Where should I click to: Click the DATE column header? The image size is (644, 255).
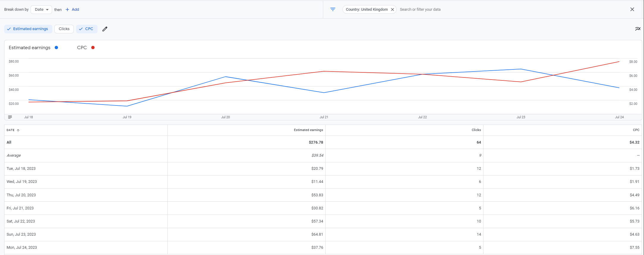click(x=11, y=130)
